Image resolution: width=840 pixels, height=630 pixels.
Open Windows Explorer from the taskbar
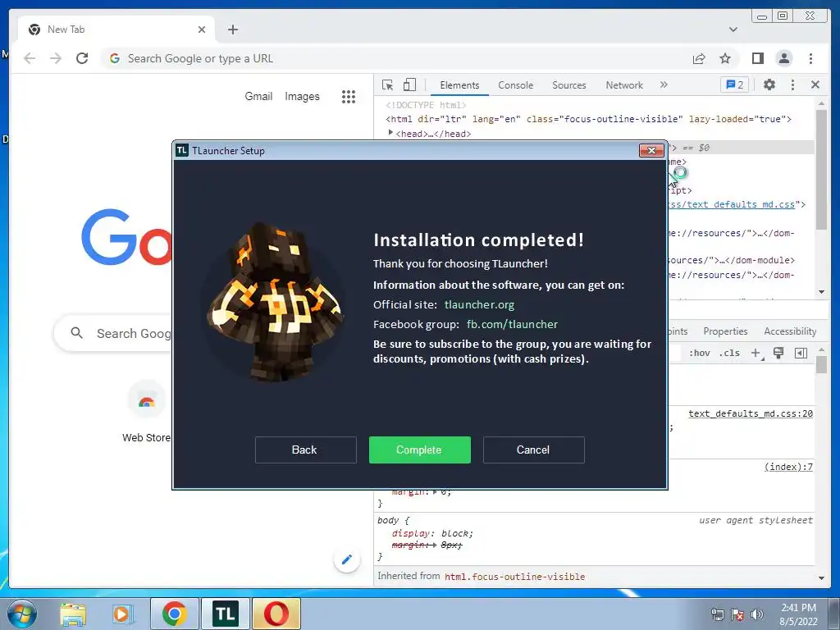[x=73, y=614]
